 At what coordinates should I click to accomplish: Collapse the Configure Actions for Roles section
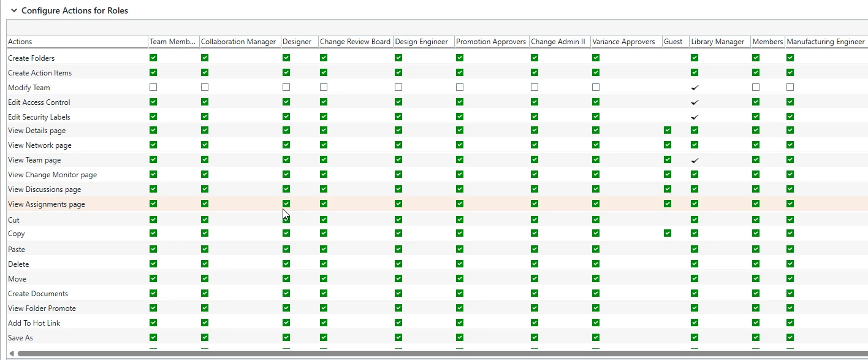(x=14, y=10)
